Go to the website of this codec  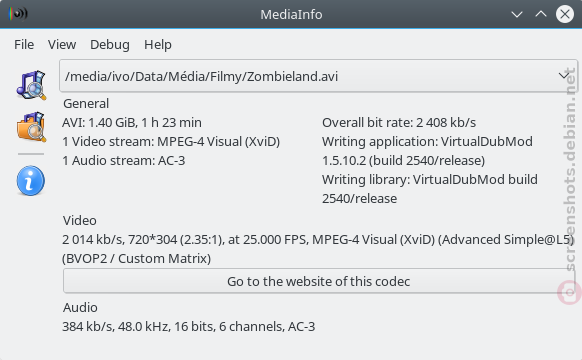318,281
